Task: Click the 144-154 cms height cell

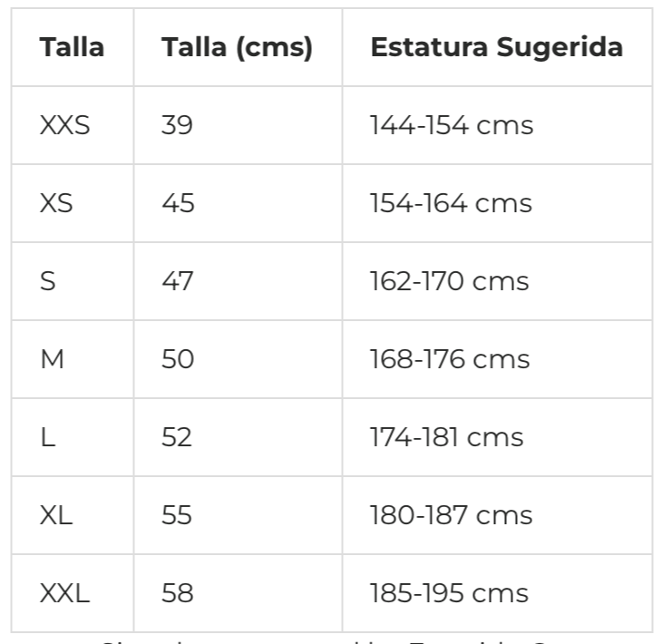Action: pyautogui.click(x=497, y=125)
